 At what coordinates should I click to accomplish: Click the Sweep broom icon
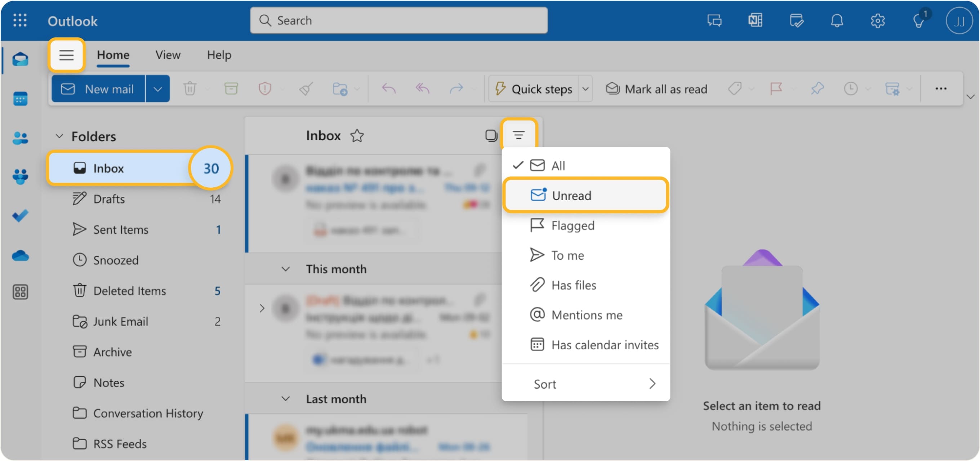click(305, 88)
